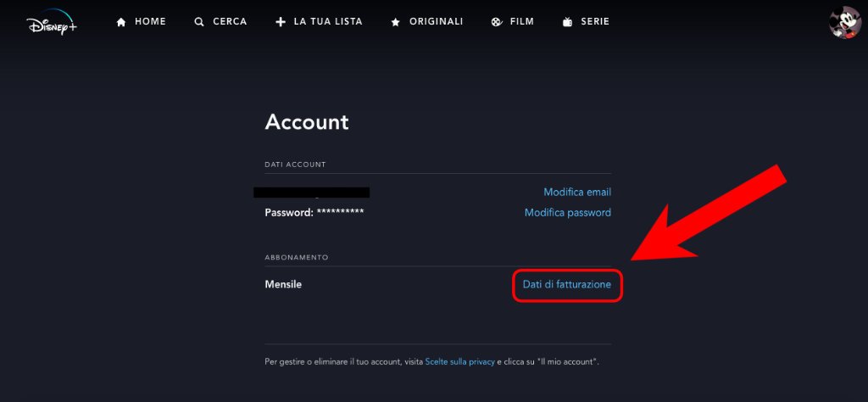Click the Modifica password link
The width and height of the screenshot is (868, 402).
click(x=568, y=213)
